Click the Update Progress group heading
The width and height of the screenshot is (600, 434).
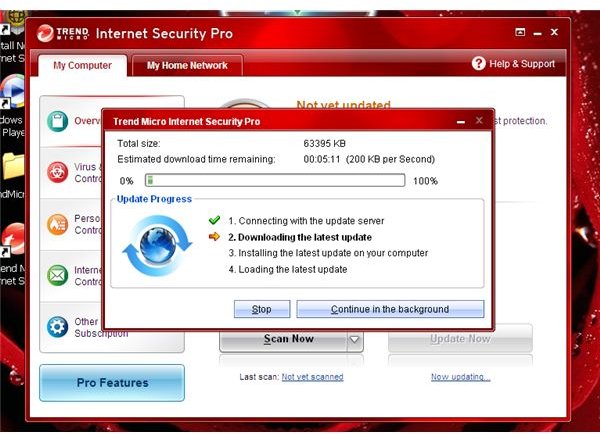tap(154, 199)
